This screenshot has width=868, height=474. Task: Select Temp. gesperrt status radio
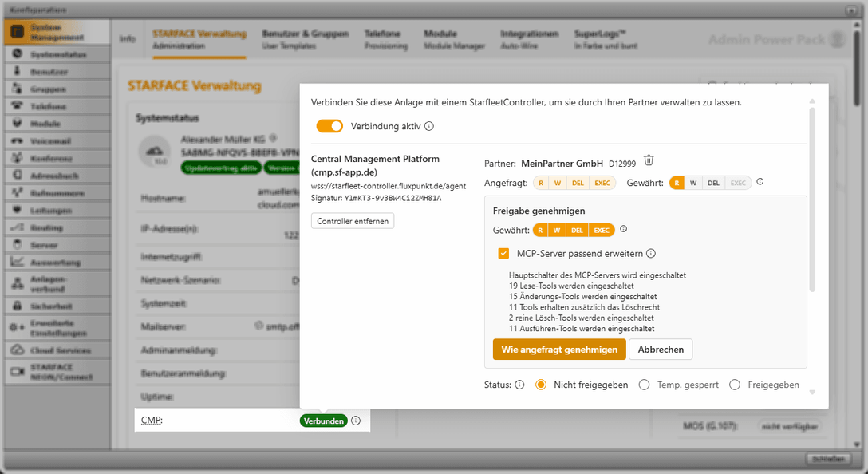[x=645, y=385]
